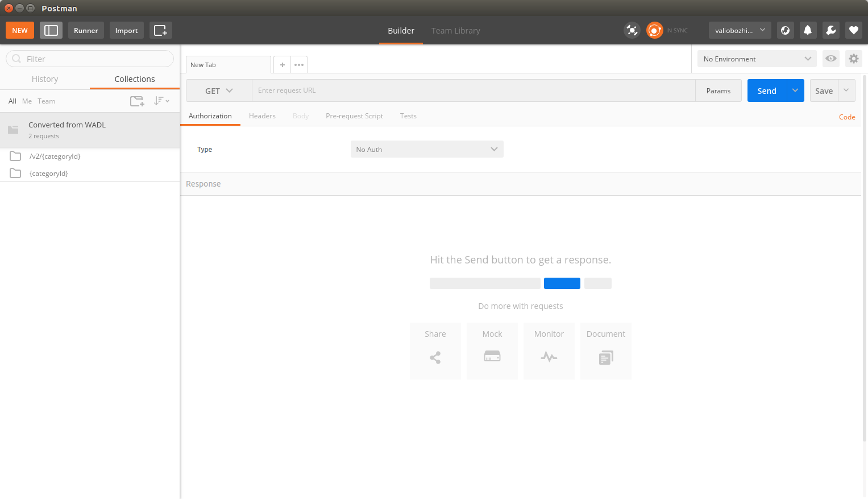Click the search icon in Filter box
Image resolution: width=868 pixels, height=499 pixels.
(x=16, y=59)
